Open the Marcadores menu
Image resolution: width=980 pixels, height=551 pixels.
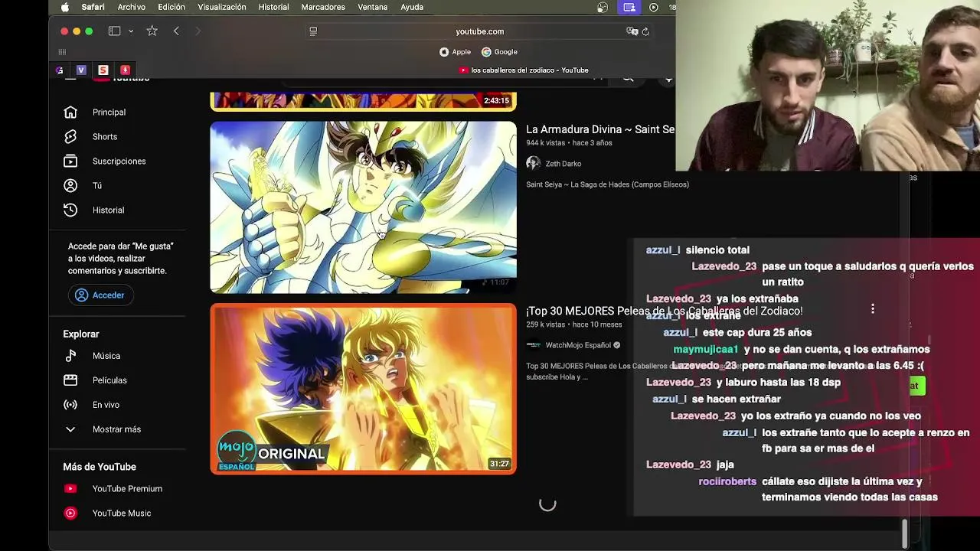point(323,7)
